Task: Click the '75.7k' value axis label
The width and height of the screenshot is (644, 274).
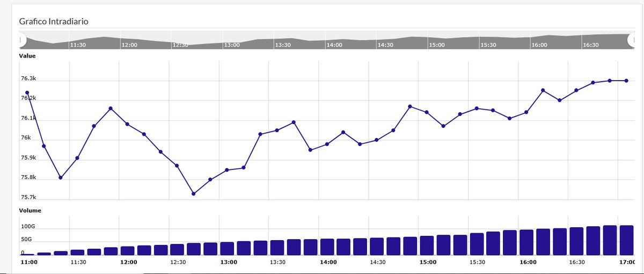Action: coord(28,198)
